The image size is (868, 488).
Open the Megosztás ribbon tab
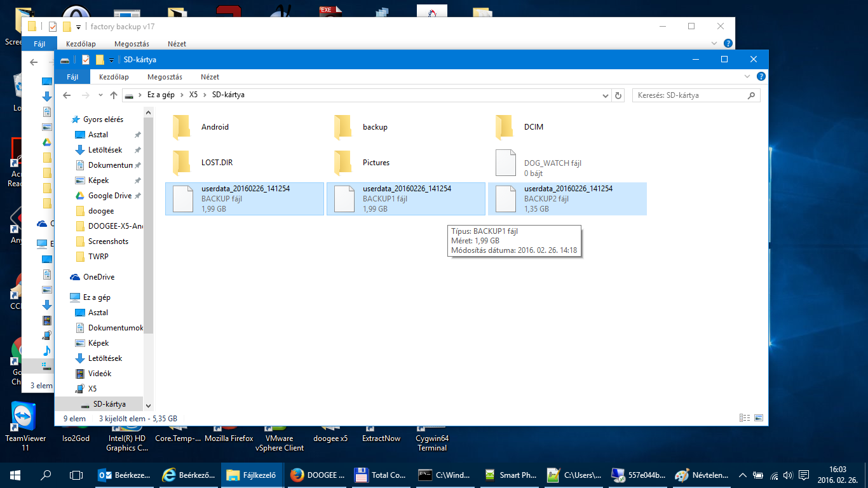tap(165, 77)
